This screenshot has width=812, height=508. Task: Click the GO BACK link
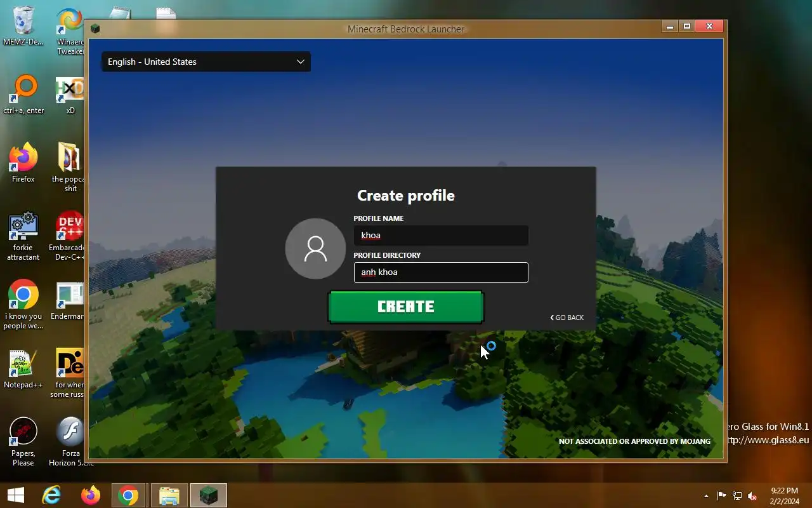[x=567, y=317]
